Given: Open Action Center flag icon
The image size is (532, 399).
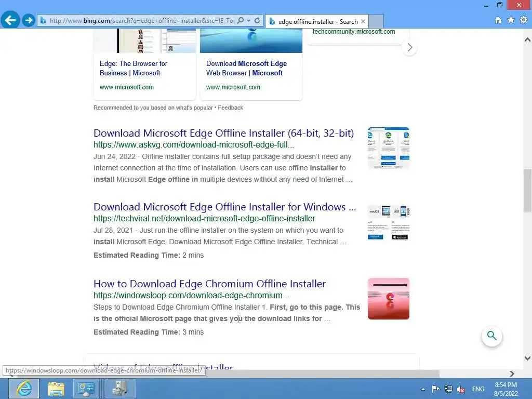Looking at the screenshot, I should pos(436,389).
